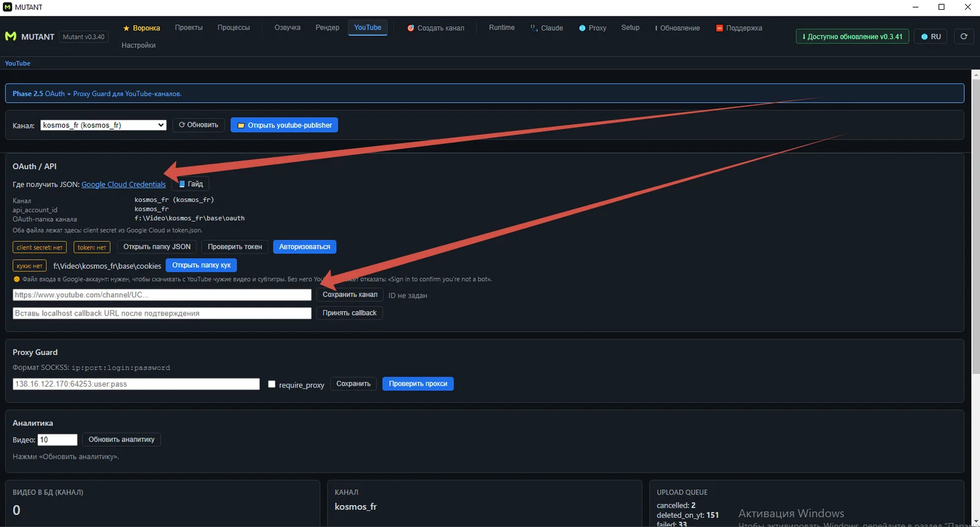Click the куки: нет status badge
980x527 pixels.
pyautogui.click(x=29, y=266)
